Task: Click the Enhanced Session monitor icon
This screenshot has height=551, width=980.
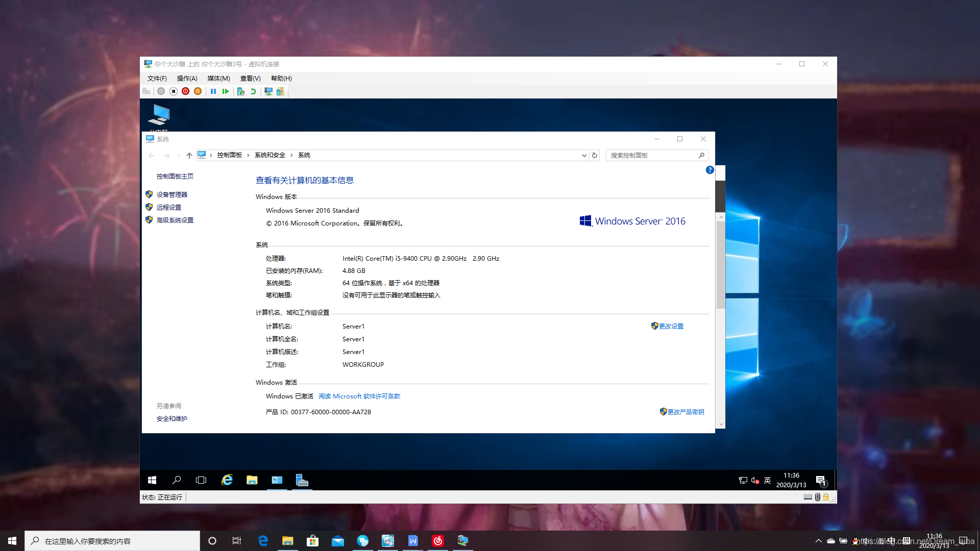Action: [268, 91]
